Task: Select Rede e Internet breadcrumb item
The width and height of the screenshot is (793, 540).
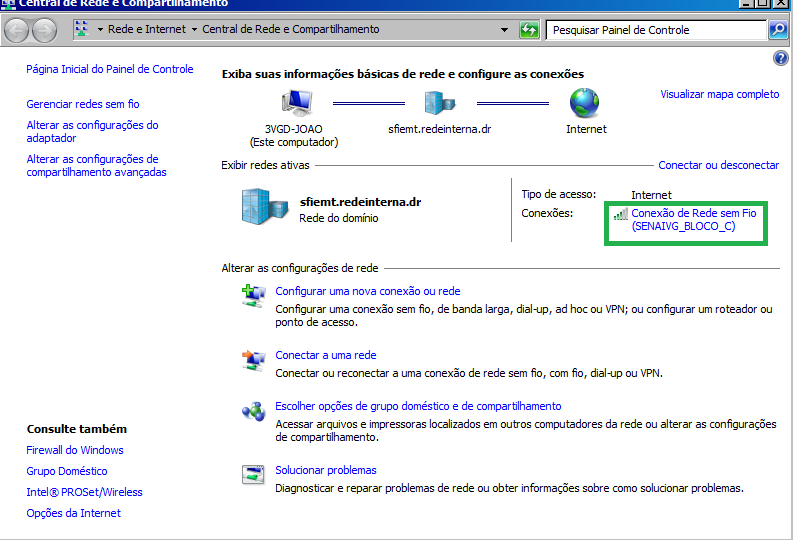Action: 147,30
